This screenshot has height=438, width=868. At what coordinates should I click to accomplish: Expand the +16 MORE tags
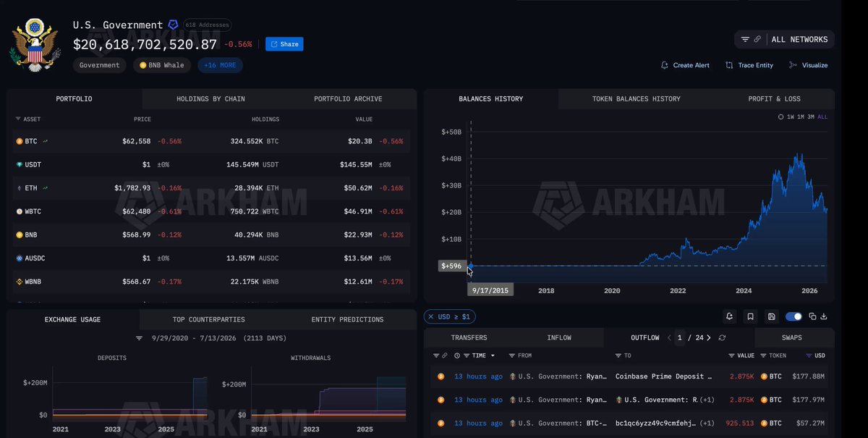click(220, 65)
